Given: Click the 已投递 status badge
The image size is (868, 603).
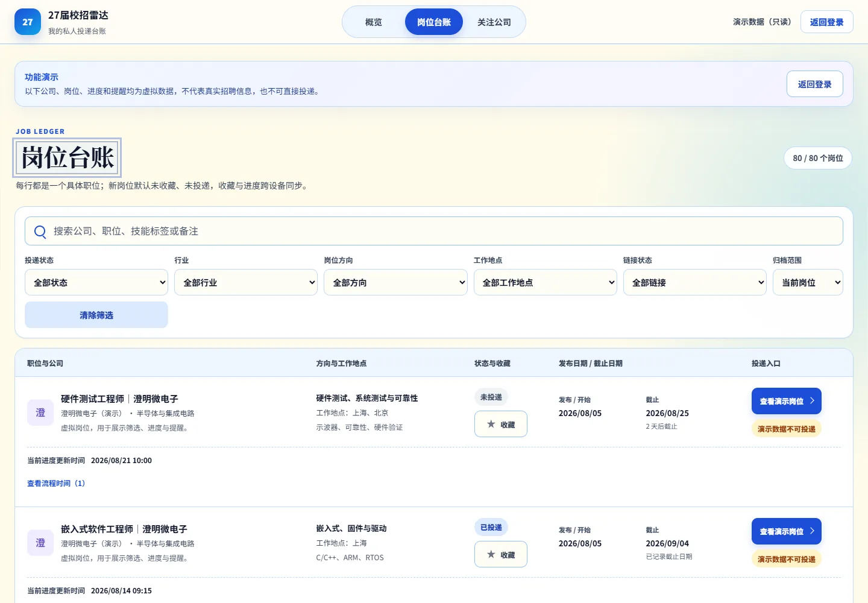Looking at the screenshot, I should [x=491, y=527].
